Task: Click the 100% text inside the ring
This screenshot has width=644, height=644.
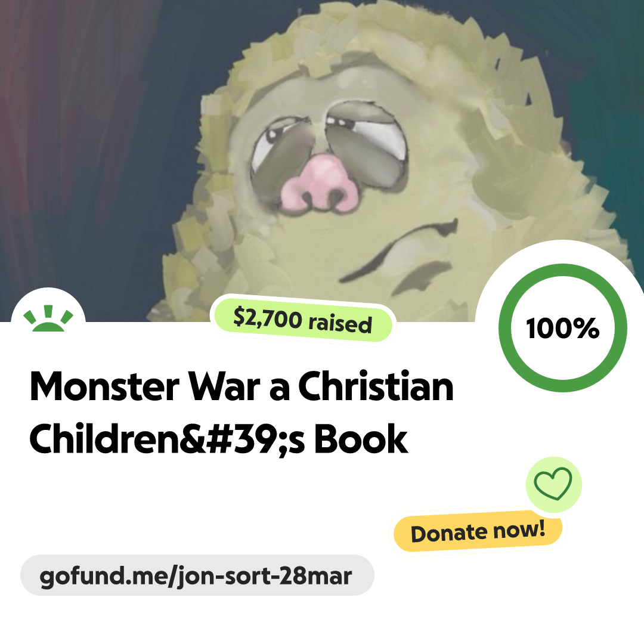Action: pos(563,328)
